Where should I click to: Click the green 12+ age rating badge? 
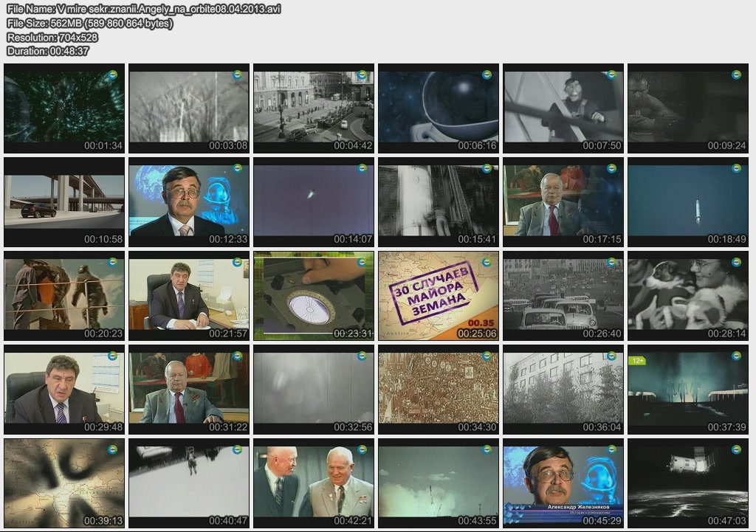(x=636, y=361)
